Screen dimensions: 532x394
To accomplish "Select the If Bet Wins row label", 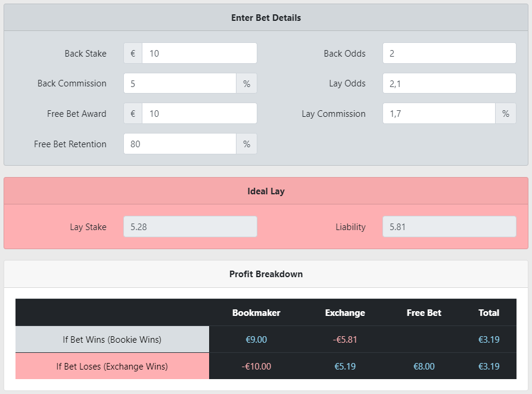I will (113, 339).
